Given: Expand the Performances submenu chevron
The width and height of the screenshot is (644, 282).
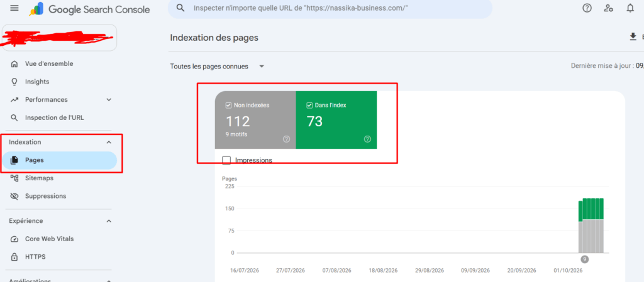Looking at the screenshot, I should click(109, 100).
